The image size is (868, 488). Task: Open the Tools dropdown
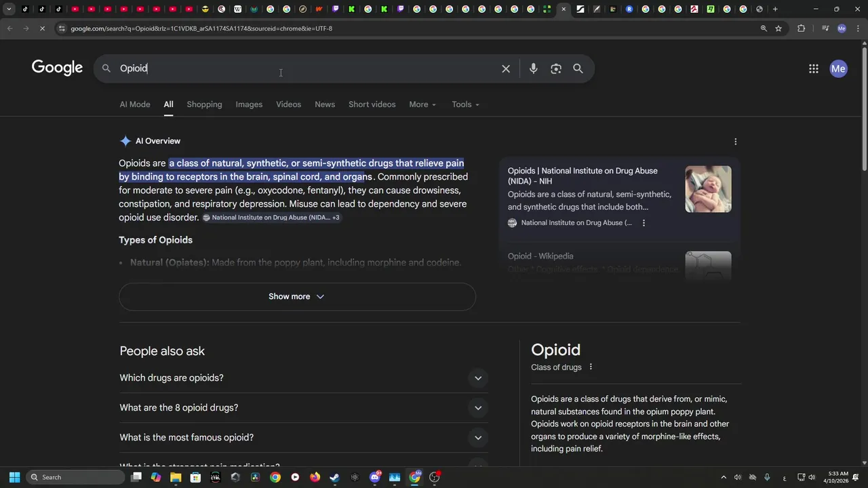click(465, 104)
